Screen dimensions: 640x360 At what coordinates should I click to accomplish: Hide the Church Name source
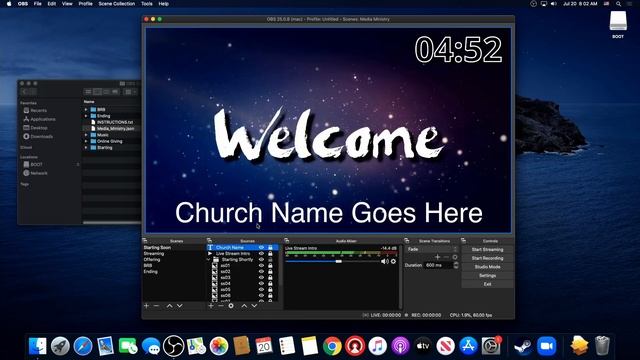262,247
